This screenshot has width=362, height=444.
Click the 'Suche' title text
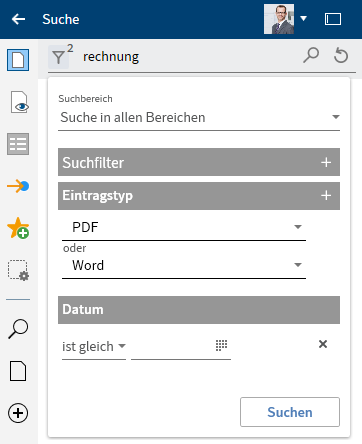click(x=61, y=19)
